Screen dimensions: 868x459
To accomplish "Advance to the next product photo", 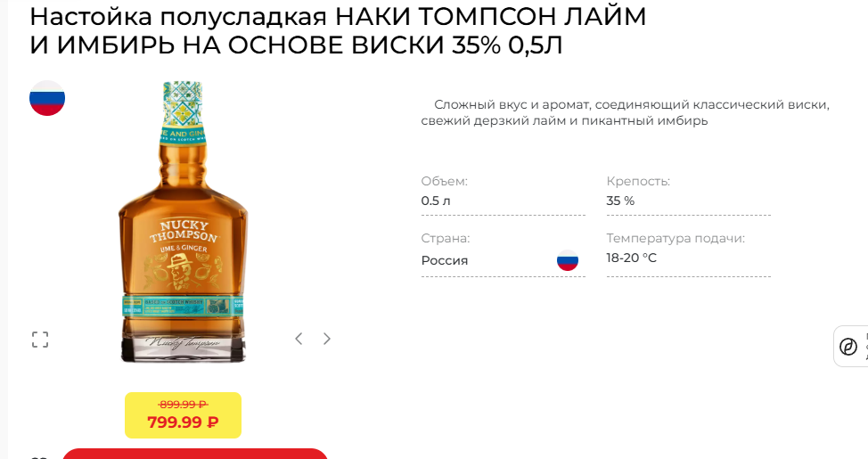I will 326,339.
